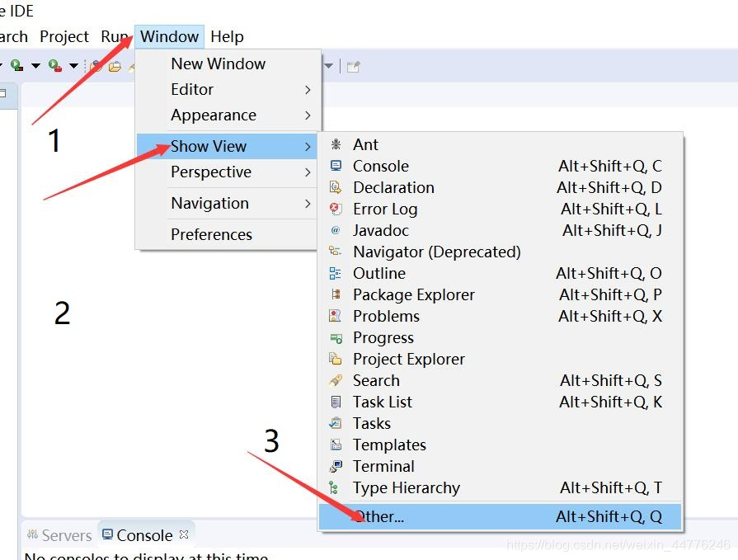The height and width of the screenshot is (560, 738).
Task: Click the Package Explorer icon
Action: (x=336, y=294)
